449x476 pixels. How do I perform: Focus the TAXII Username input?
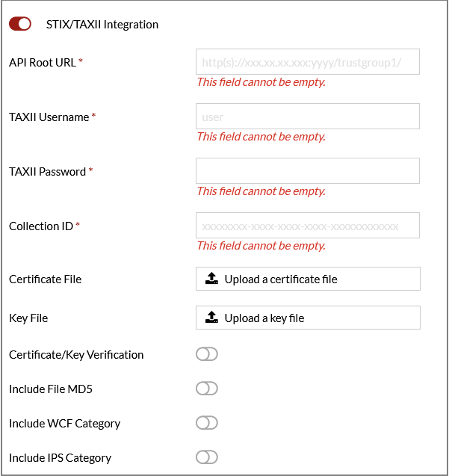(307, 117)
